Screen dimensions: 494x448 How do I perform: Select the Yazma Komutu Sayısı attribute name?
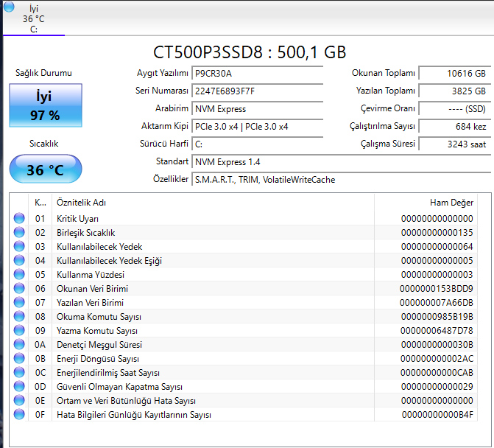point(97,331)
